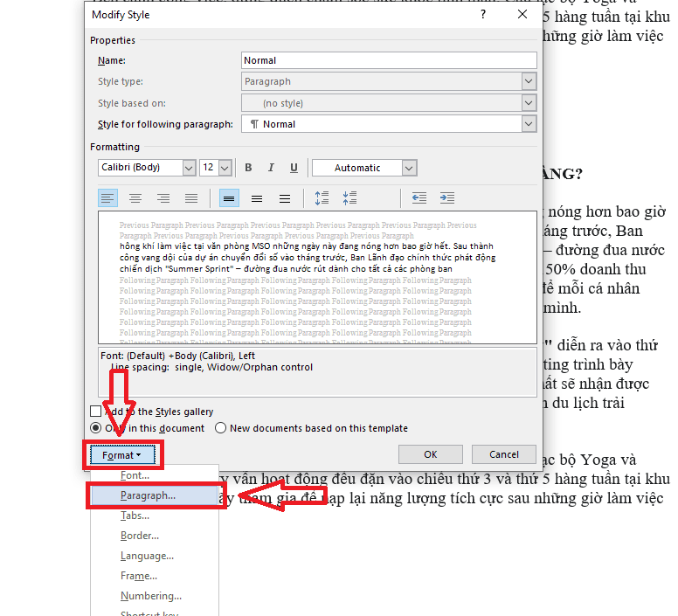Viewport: 678px width, 616px height.
Task: Select New documents based on this template
Action: pos(221,428)
